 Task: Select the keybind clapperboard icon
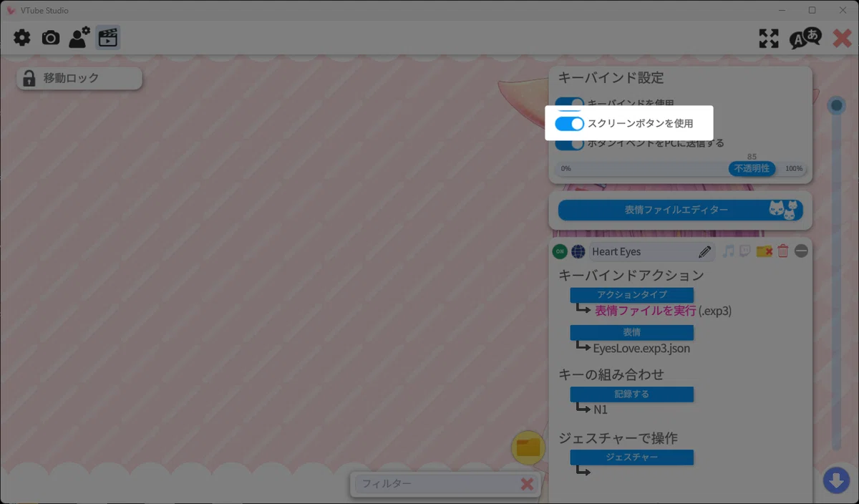pos(108,37)
